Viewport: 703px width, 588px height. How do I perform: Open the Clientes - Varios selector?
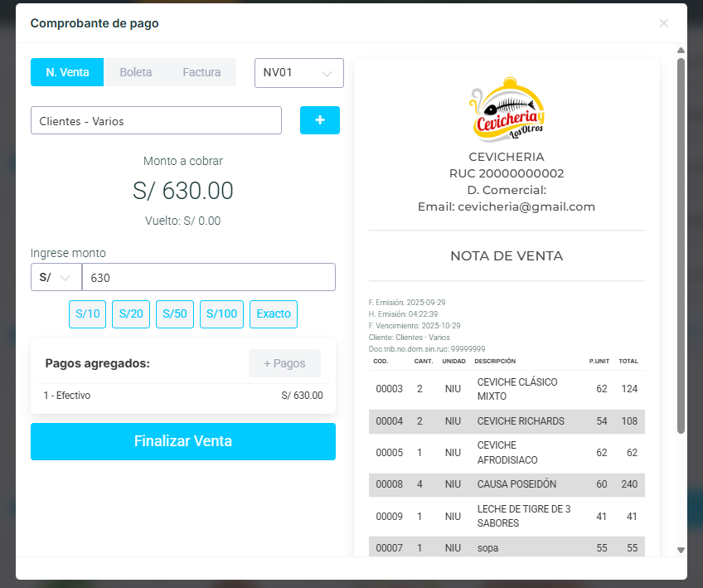(x=156, y=120)
